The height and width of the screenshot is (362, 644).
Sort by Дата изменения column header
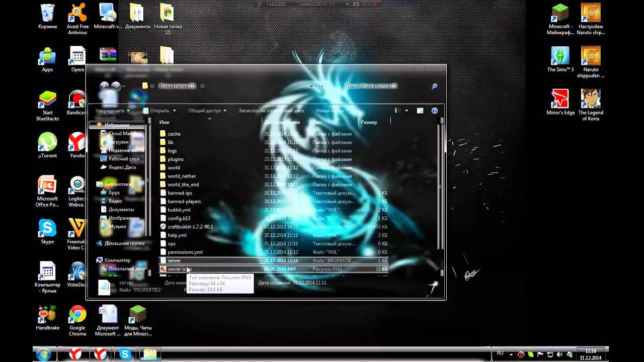pyautogui.click(x=286, y=122)
